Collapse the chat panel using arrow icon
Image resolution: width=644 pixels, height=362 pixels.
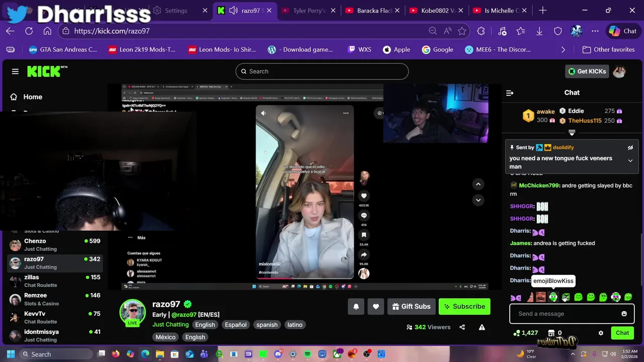pyautogui.click(x=510, y=93)
